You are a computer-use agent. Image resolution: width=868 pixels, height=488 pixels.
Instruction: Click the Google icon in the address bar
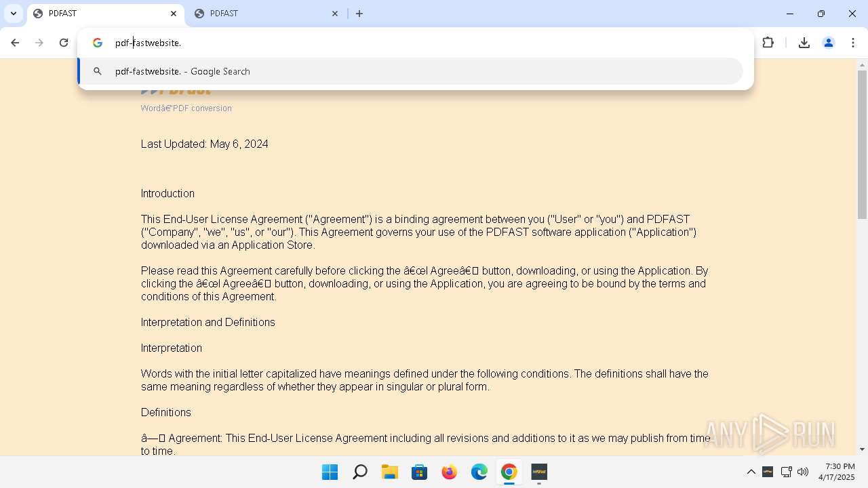98,43
